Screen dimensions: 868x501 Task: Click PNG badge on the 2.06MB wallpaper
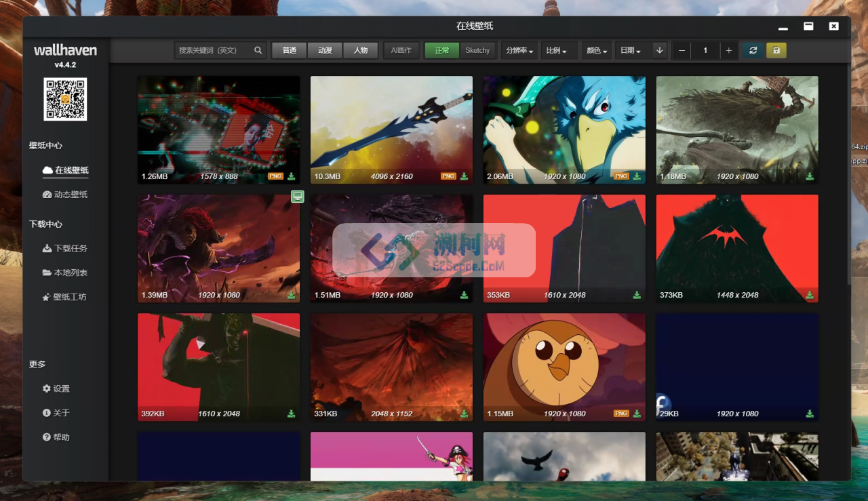click(621, 176)
